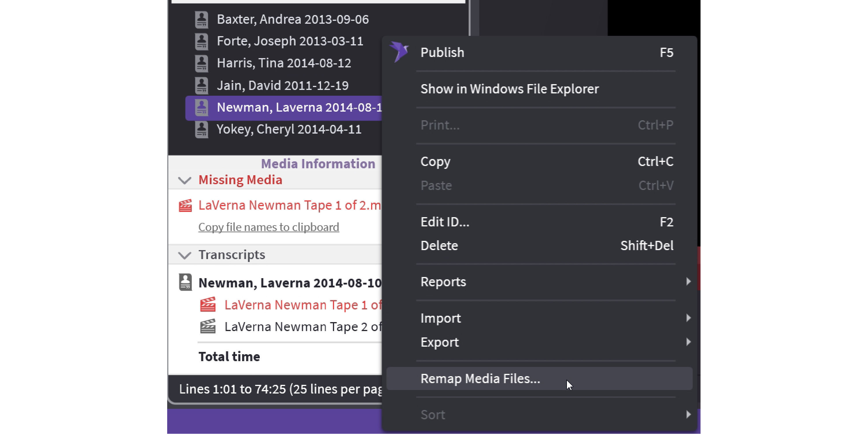Open the Export submenu arrow

point(688,342)
